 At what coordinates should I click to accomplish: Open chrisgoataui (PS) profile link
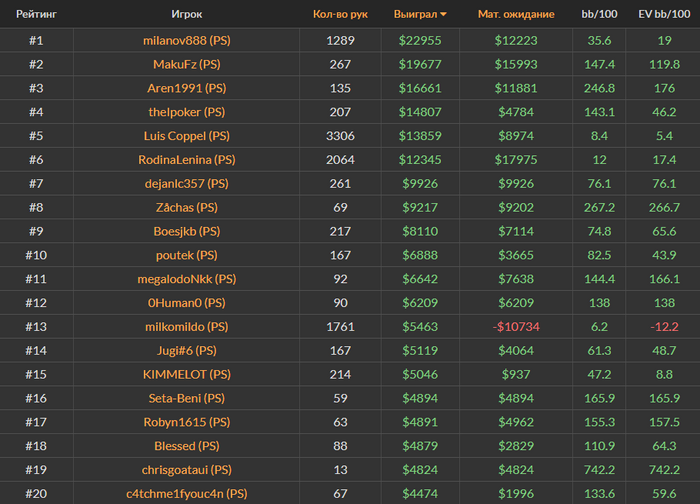click(x=187, y=469)
